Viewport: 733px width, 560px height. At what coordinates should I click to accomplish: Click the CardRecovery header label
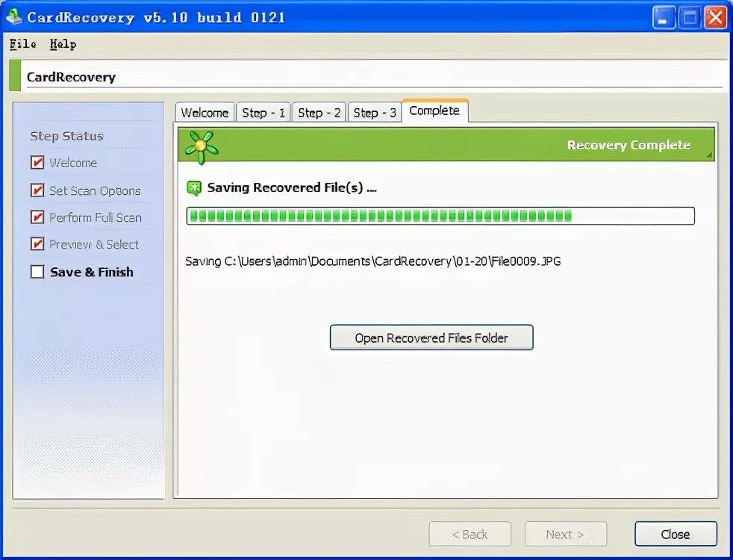71,77
